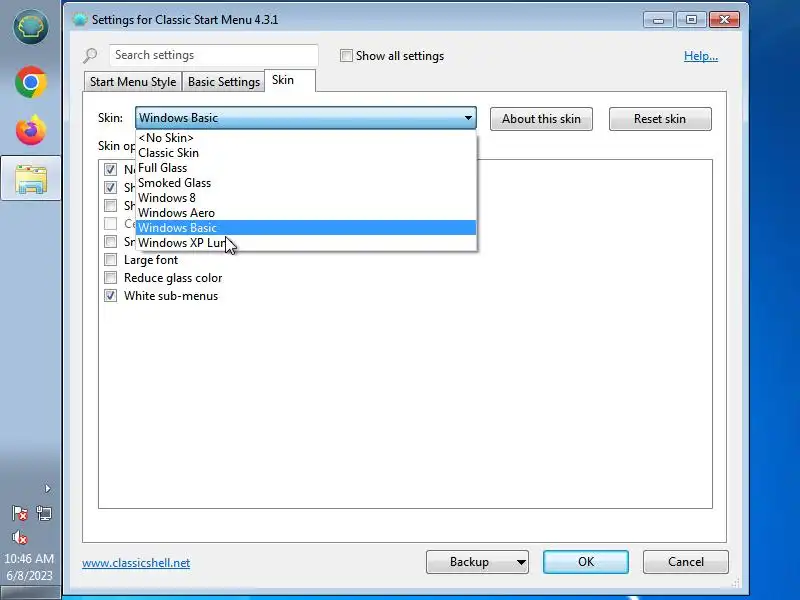Launch Firefox from the taskbar
This screenshot has height=600, width=800.
(31, 131)
